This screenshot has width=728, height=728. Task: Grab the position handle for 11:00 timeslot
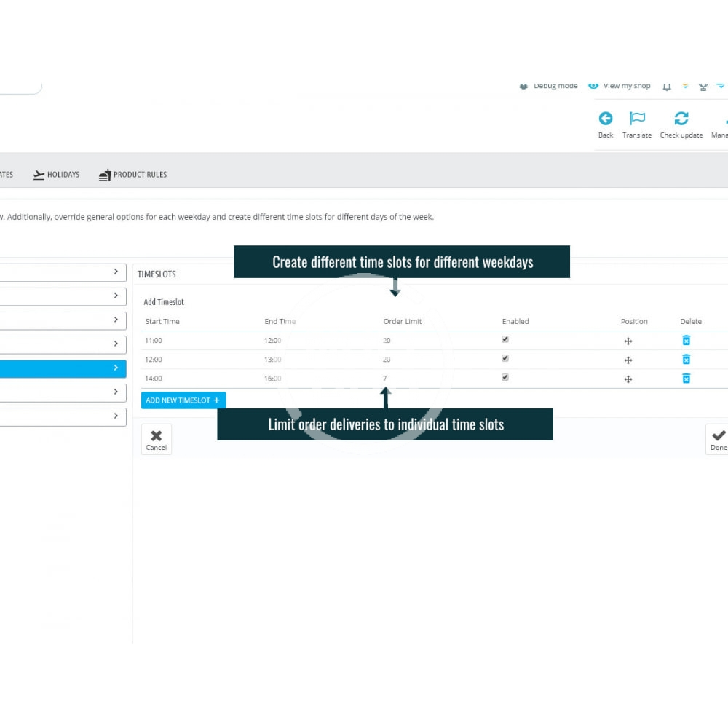[x=628, y=341]
